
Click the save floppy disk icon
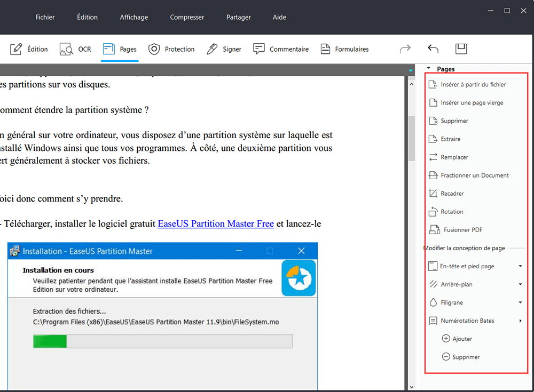pos(461,49)
